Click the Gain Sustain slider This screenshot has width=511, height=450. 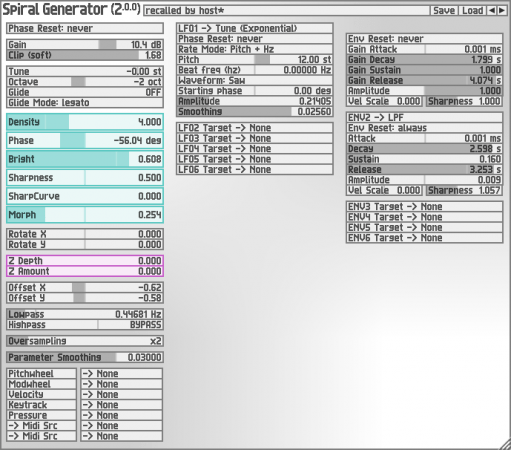(x=425, y=70)
